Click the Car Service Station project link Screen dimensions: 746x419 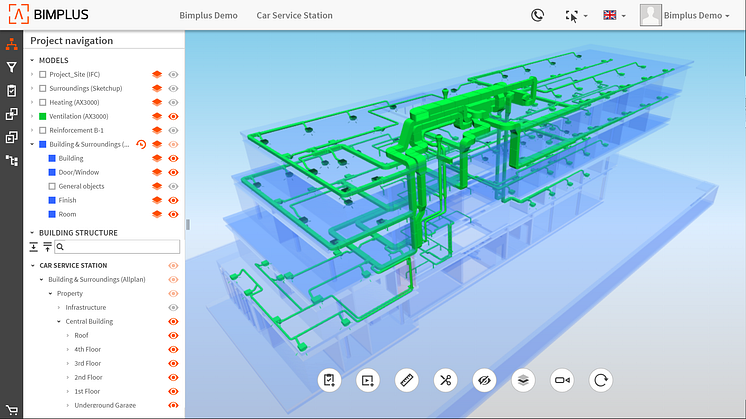pos(294,16)
